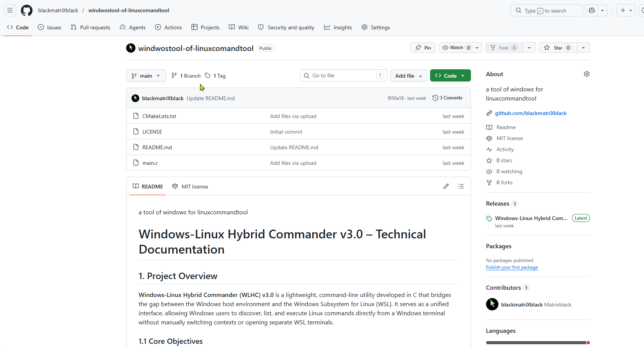Open the hamburger navigation menu
The height and width of the screenshot is (348, 644).
10,10
